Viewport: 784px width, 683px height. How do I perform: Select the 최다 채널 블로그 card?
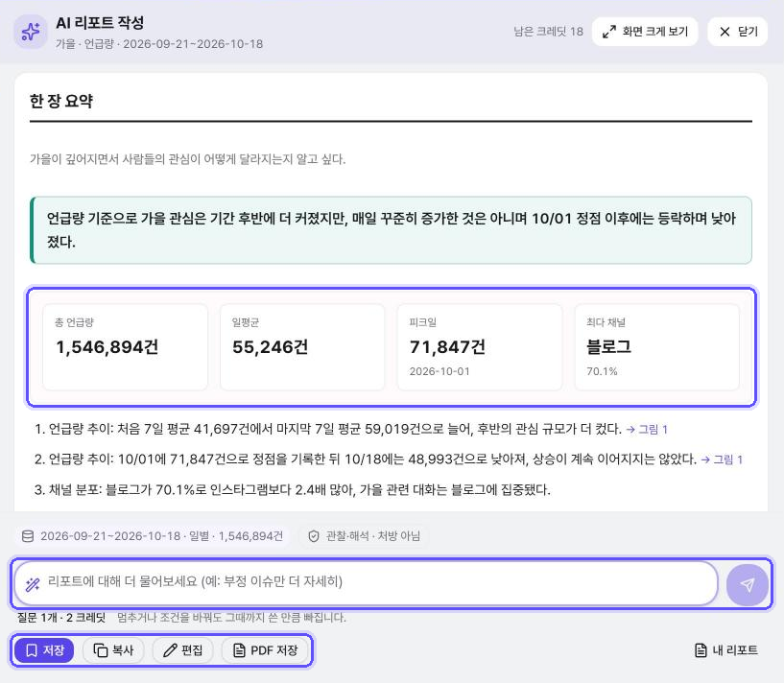[x=657, y=347]
